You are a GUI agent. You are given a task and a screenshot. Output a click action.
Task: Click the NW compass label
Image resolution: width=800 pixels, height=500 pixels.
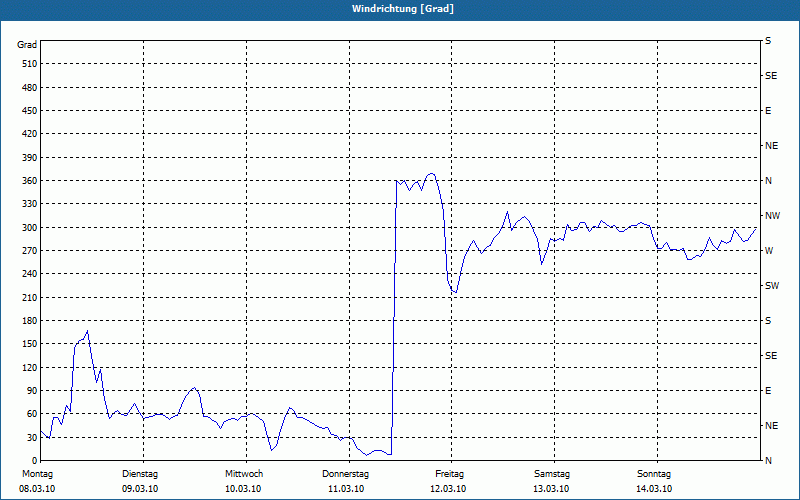[x=772, y=216]
